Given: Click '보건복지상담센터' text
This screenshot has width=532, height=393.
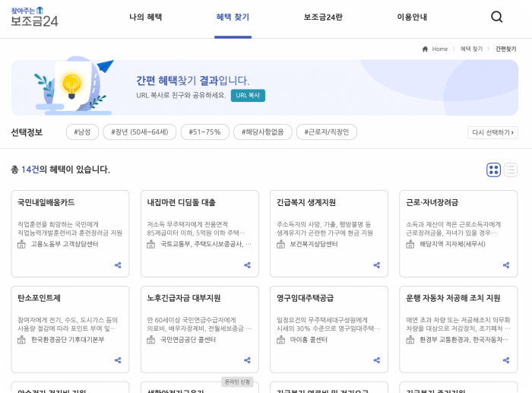Looking at the screenshot, I should pos(314,244).
